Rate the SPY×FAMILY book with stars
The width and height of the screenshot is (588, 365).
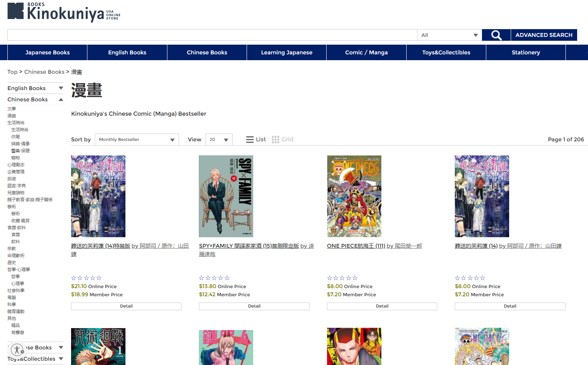point(214,278)
